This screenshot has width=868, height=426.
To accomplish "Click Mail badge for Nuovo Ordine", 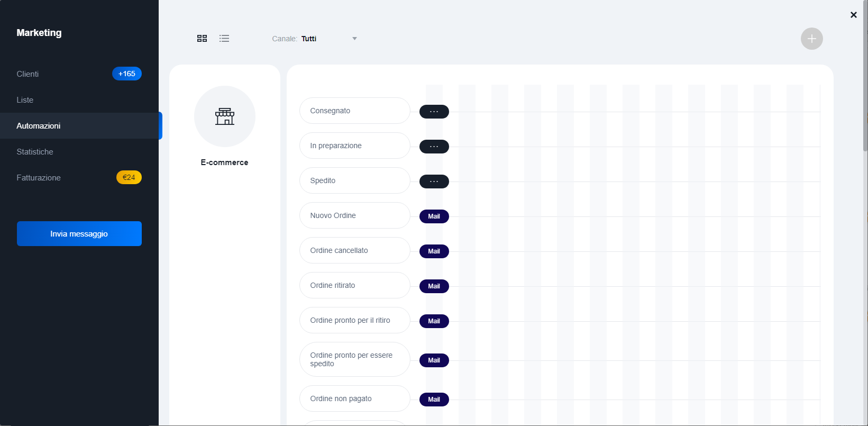I will point(434,216).
